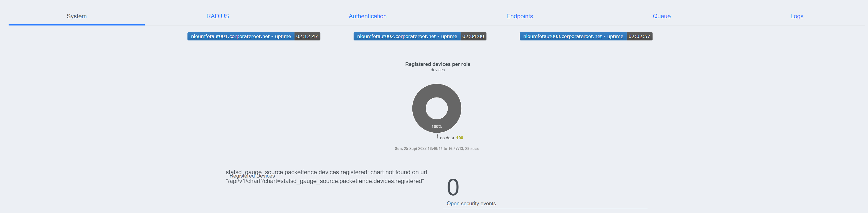Image resolution: width=868 pixels, height=213 pixels.
Task: Click the 'Registered Devices' label
Action: click(x=253, y=176)
